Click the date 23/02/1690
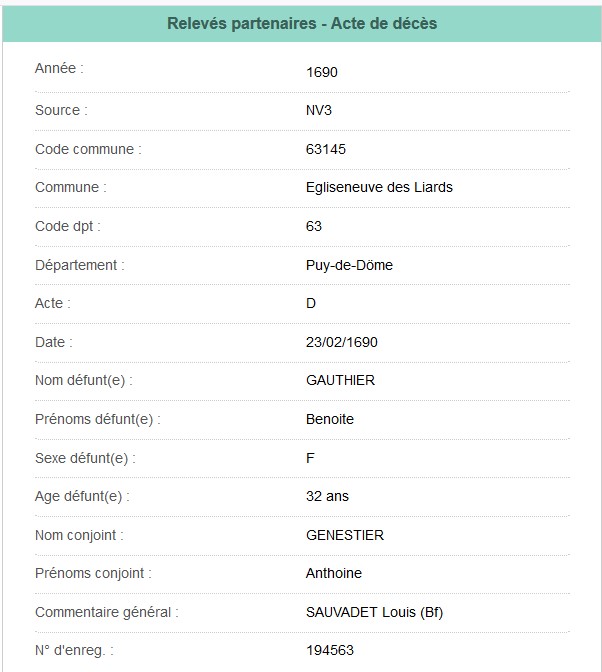Viewport: 602px width, 672px height. pyautogui.click(x=342, y=343)
